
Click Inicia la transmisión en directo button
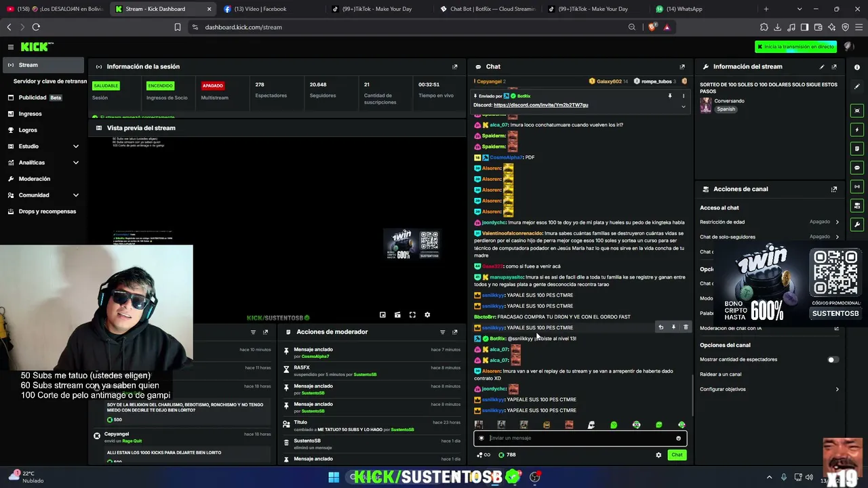point(796,47)
